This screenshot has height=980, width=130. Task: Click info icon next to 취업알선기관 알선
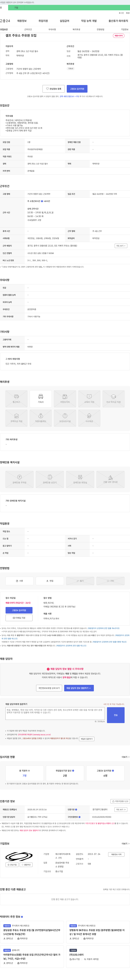pyautogui.click(x=73, y=771)
